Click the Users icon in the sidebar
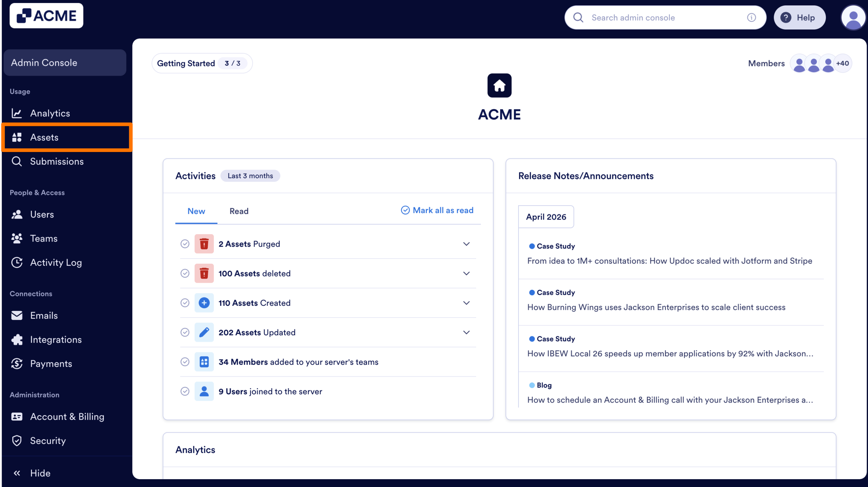Viewport: 868px width, 487px height. (x=17, y=214)
